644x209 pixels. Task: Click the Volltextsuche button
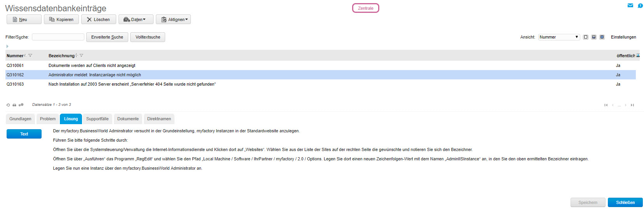point(148,37)
